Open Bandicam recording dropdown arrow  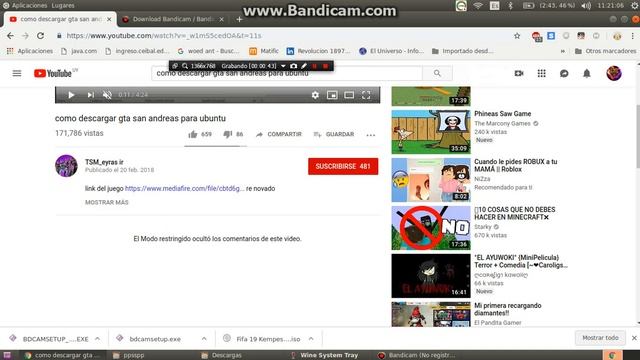click(283, 66)
